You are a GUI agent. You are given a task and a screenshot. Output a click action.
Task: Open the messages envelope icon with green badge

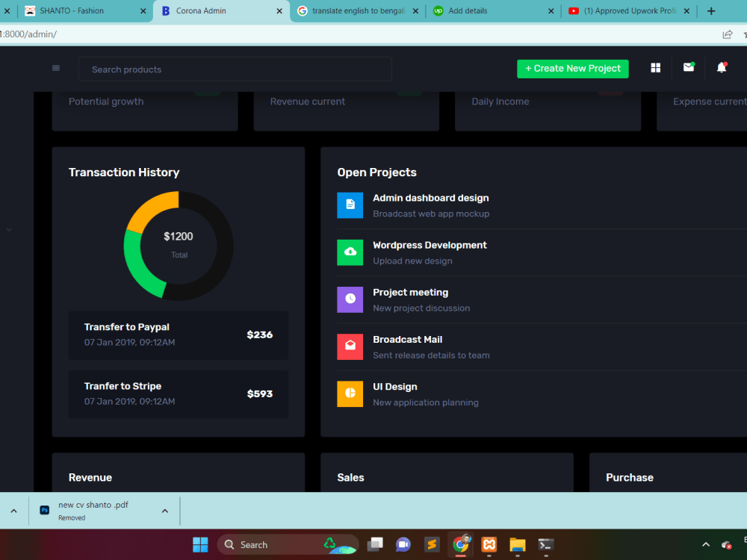(688, 68)
